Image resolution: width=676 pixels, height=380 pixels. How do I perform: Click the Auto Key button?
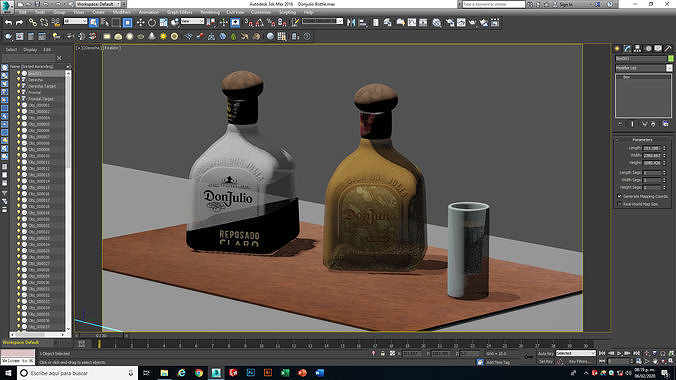point(545,354)
